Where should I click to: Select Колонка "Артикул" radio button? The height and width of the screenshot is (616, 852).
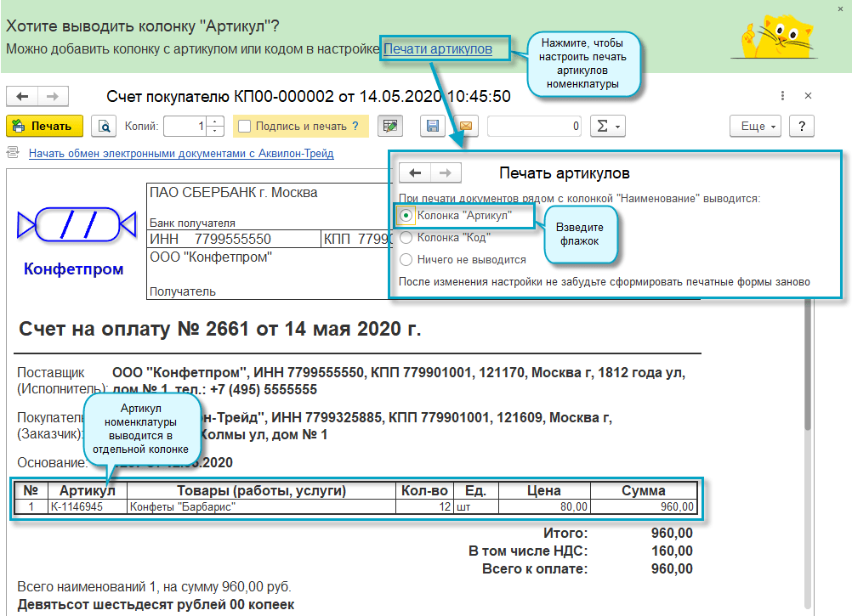point(406,216)
